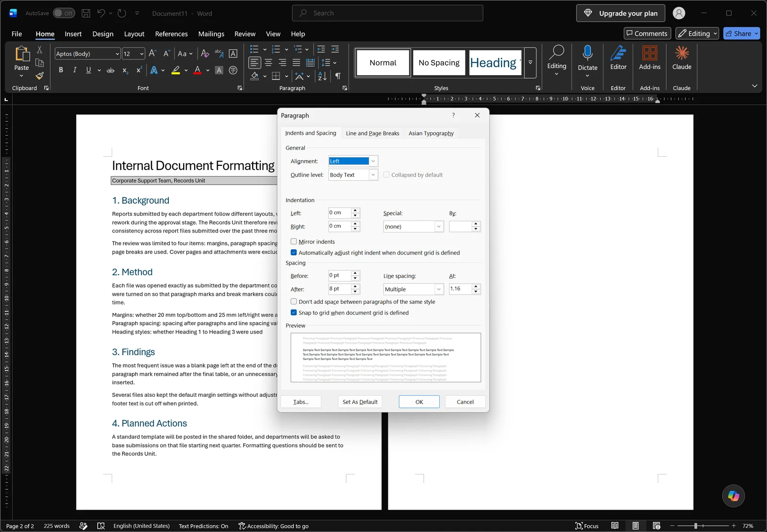
Task: Align text to the right
Action: point(282,63)
